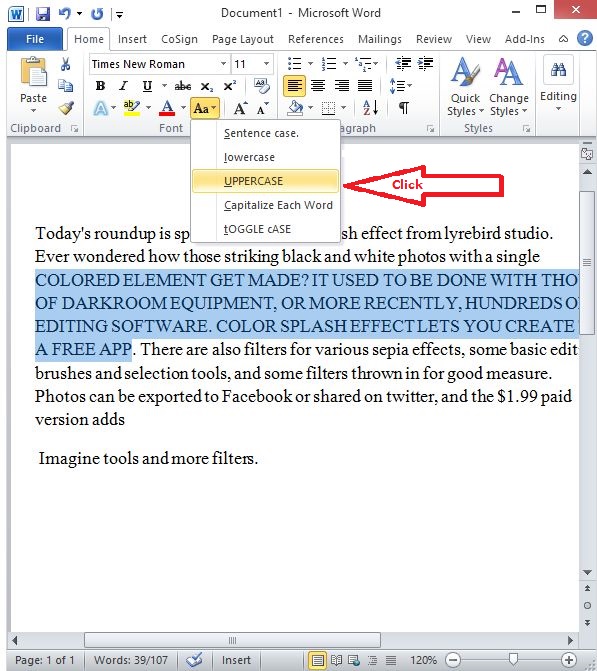Toggle Justify alignment
597x671 pixels.
pyautogui.click(x=365, y=86)
